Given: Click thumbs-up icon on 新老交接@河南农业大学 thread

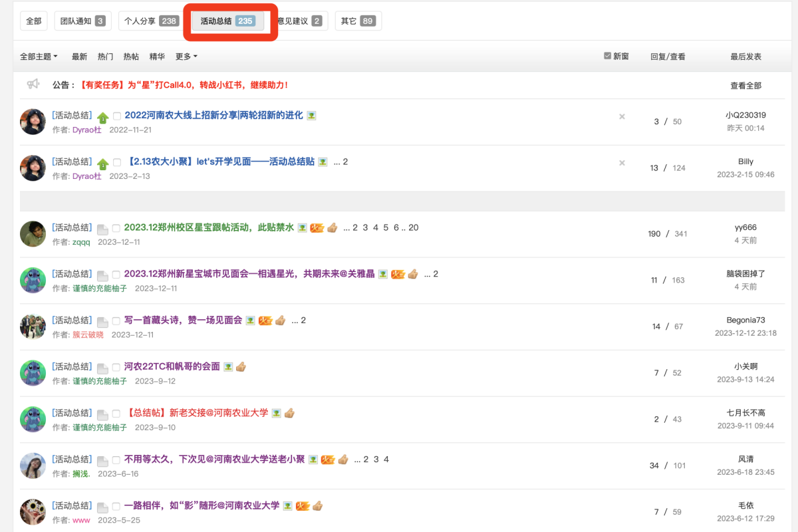Looking at the screenshot, I should tap(289, 413).
